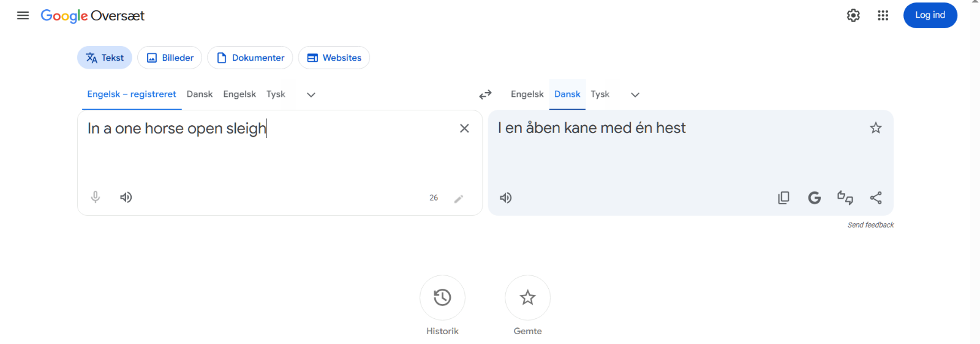Image resolution: width=980 pixels, height=344 pixels.
Task: Save translation with star toggle
Action: [x=876, y=128]
